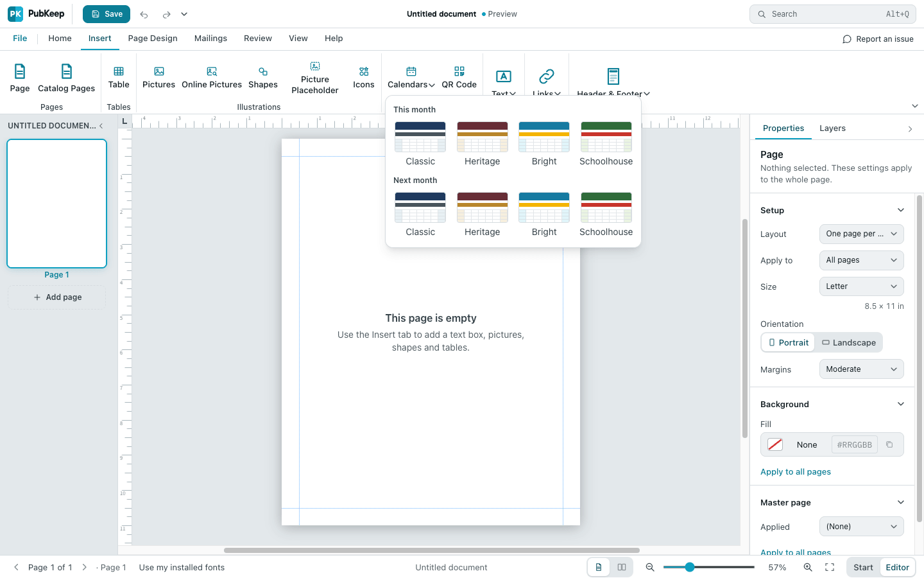The width and height of the screenshot is (924, 578).
Task: Insert a Picture Placeholder
Action: (315, 78)
